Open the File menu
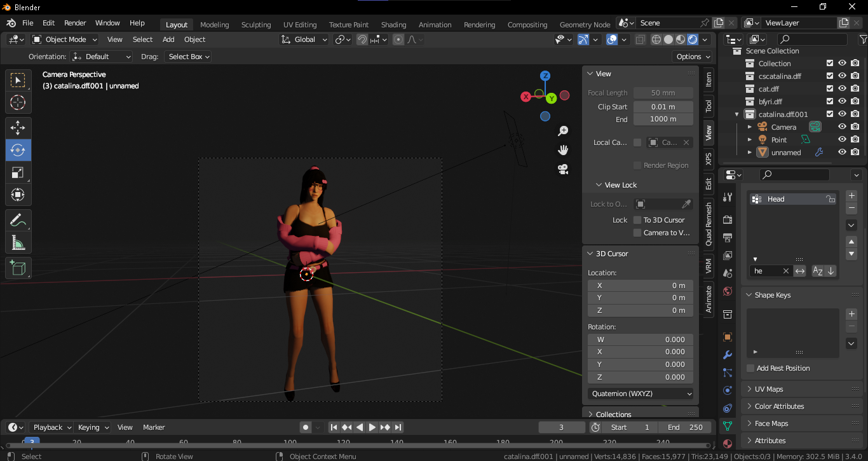Screen dimensions: 868x461 (x=27, y=23)
